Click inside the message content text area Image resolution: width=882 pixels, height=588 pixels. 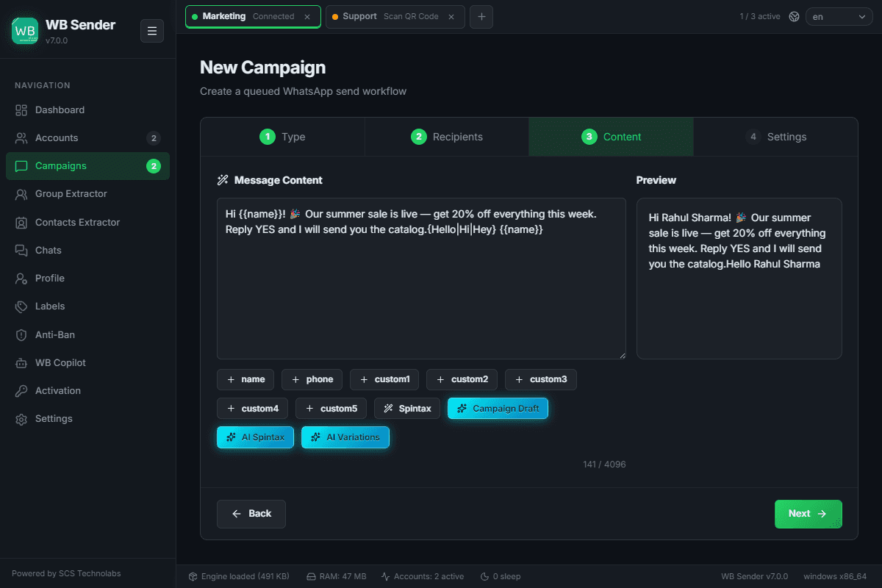(x=421, y=279)
